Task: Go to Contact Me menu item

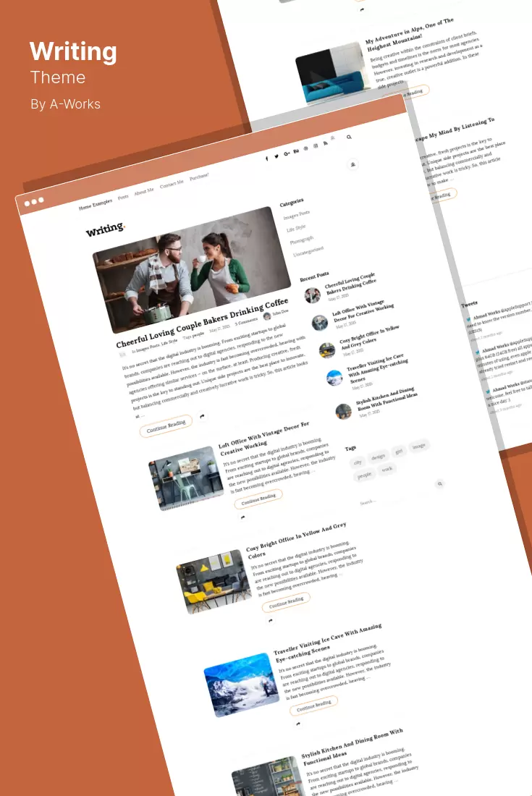Action: coord(172,185)
